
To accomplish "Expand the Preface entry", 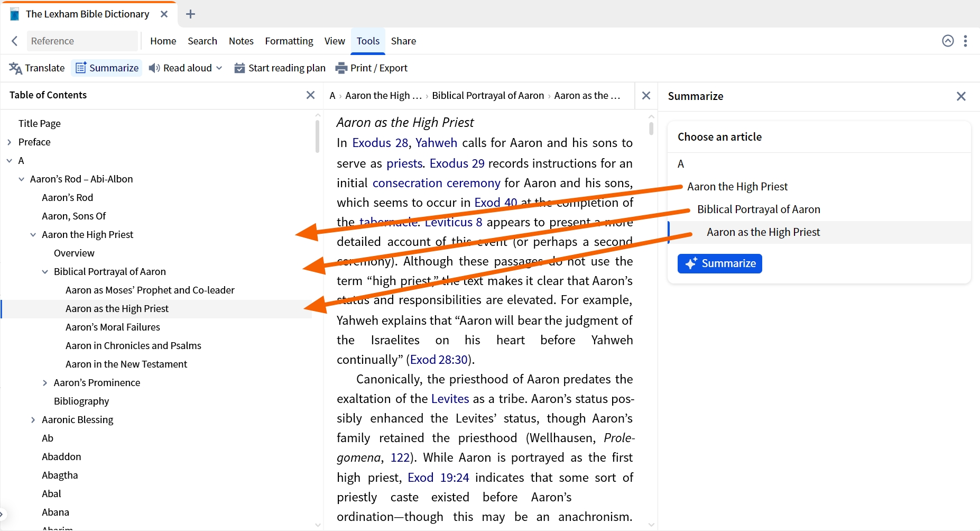I will point(10,142).
